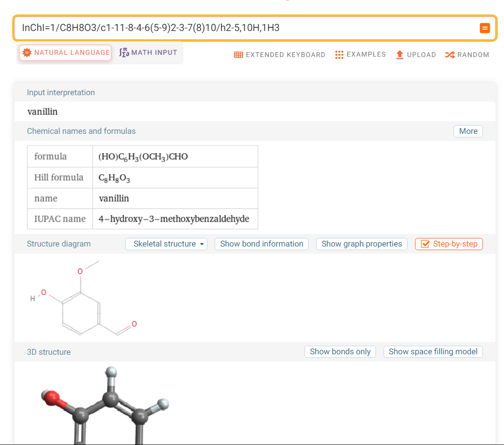Image resolution: width=504 pixels, height=445 pixels.
Task: Click the Extended Keyboard grid icon
Action: coord(239,55)
